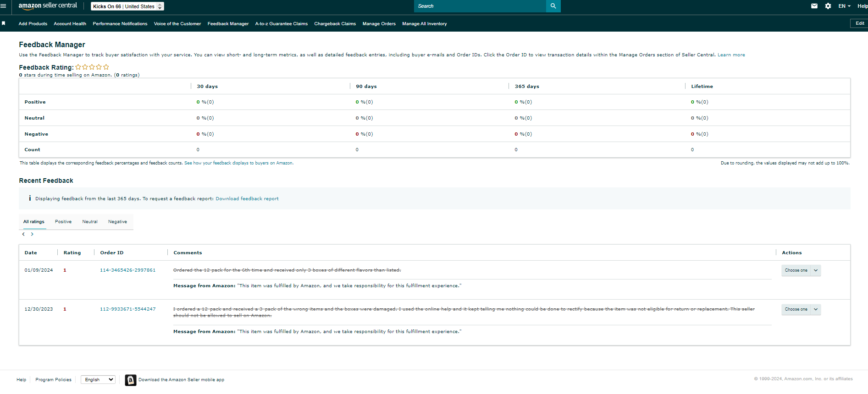Click the strikethrough comment about 12 pack ordered 6th time
Viewport: 868px width, 394px height.
[x=287, y=270]
